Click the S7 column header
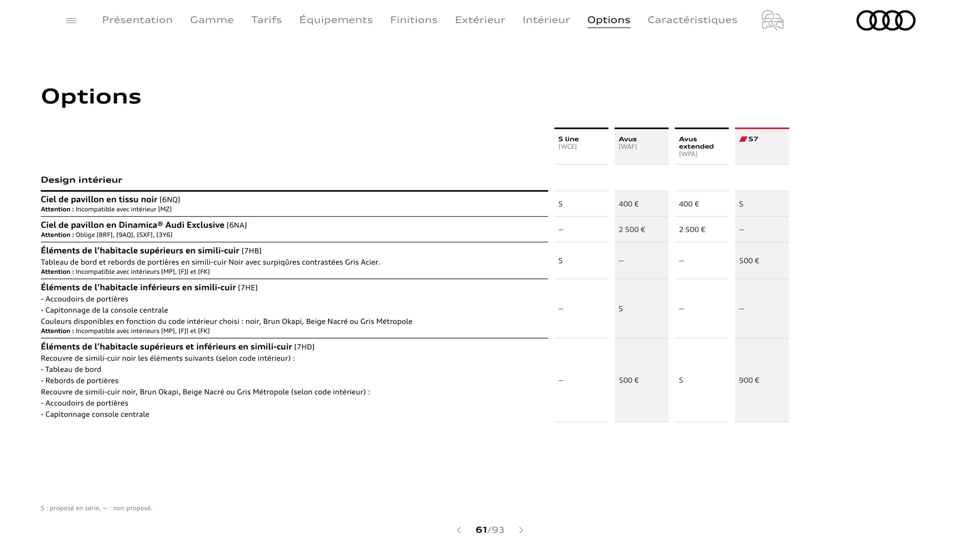The height and width of the screenshot is (551, 980). [762, 146]
